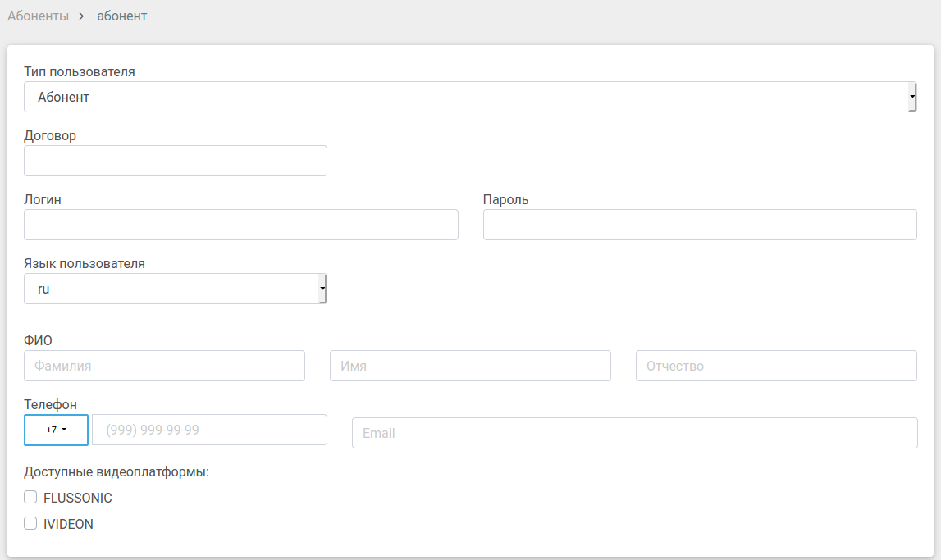Click the Фамилия field

click(x=165, y=366)
